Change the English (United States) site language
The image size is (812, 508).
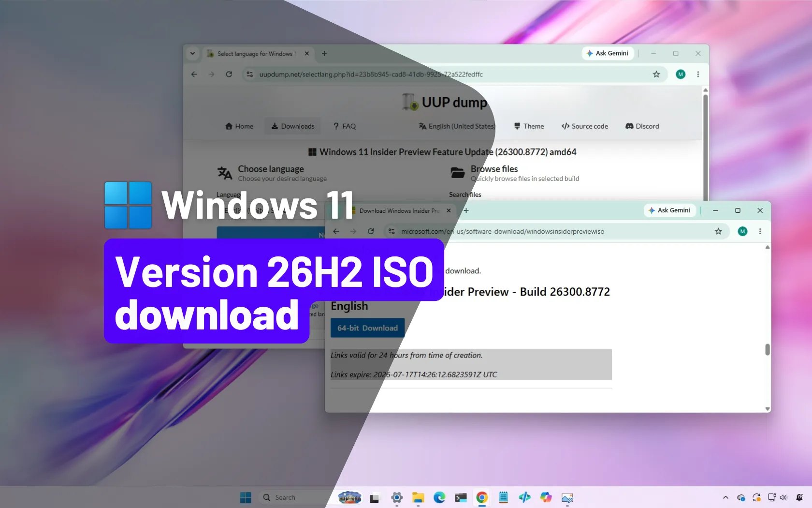(x=457, y=126)
